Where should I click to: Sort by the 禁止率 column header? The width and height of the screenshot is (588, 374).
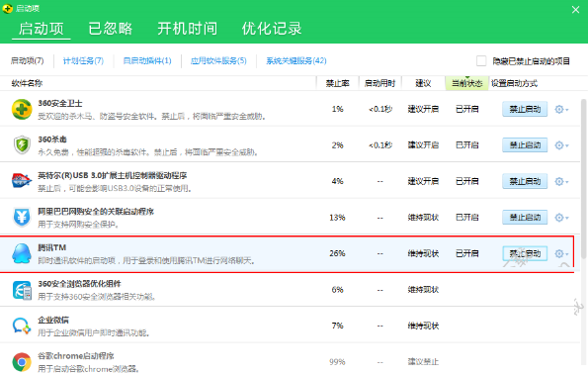click(x=338, y=83)
